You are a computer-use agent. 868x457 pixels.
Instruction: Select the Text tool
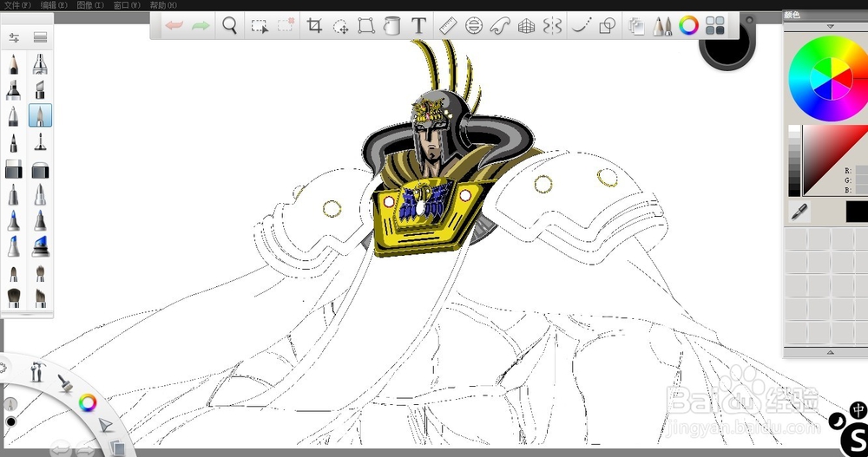(419, 25)
